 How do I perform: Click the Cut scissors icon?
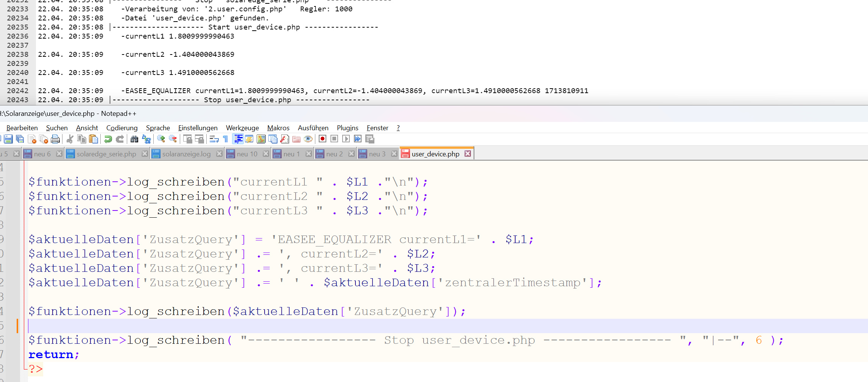tap(70, 139)
